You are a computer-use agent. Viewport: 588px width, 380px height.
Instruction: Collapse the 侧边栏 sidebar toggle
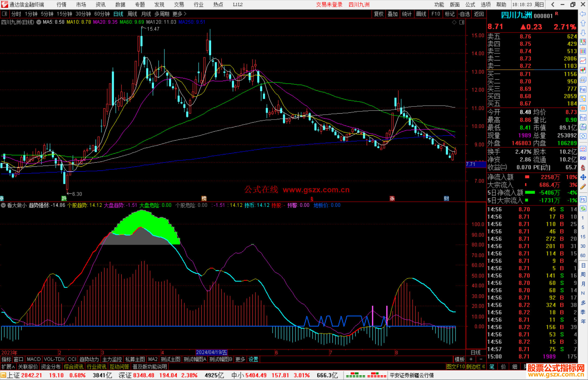coord(476,367)
